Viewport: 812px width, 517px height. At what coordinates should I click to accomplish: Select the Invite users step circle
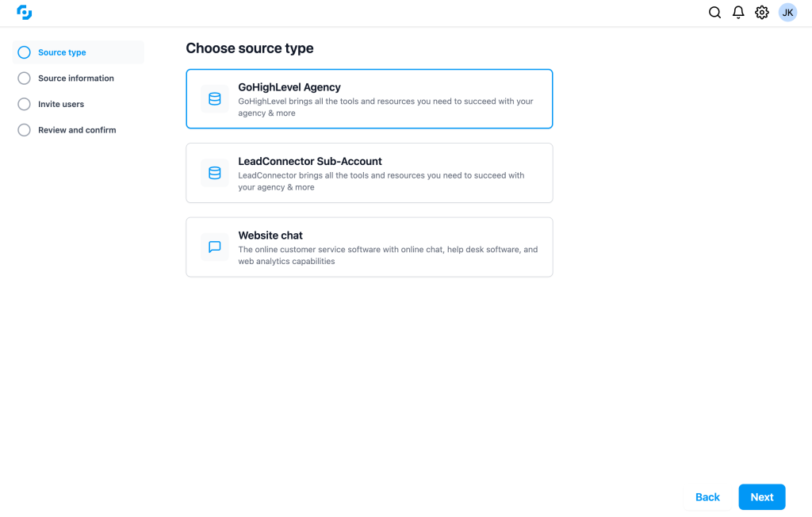pyautogui.click(x=24, y=104)
